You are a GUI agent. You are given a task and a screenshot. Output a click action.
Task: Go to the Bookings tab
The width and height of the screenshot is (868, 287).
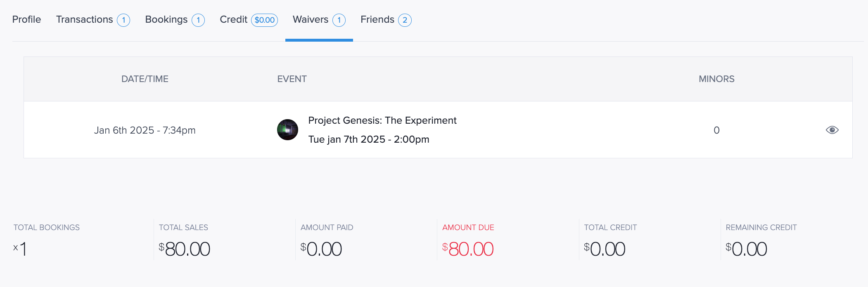pos(175,19)
